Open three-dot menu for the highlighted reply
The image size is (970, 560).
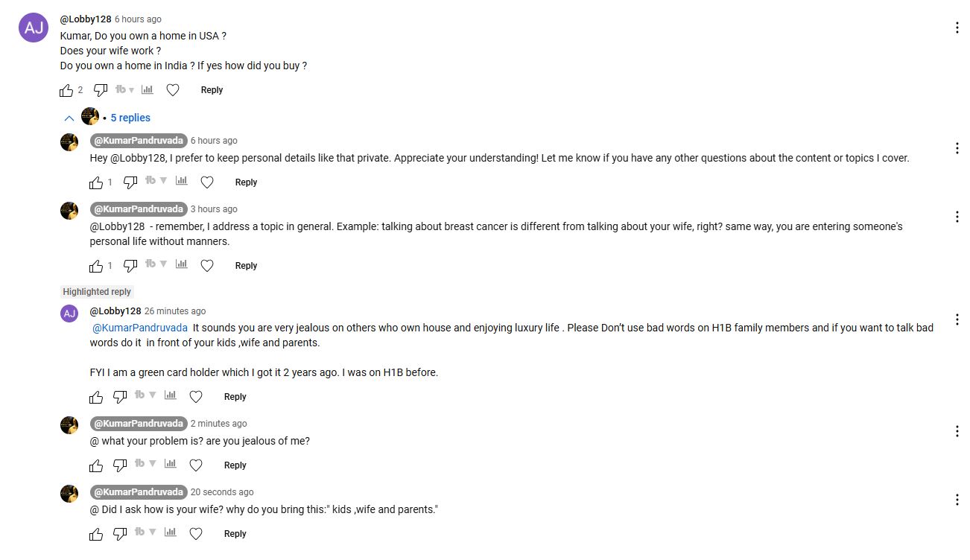point(957,320)
